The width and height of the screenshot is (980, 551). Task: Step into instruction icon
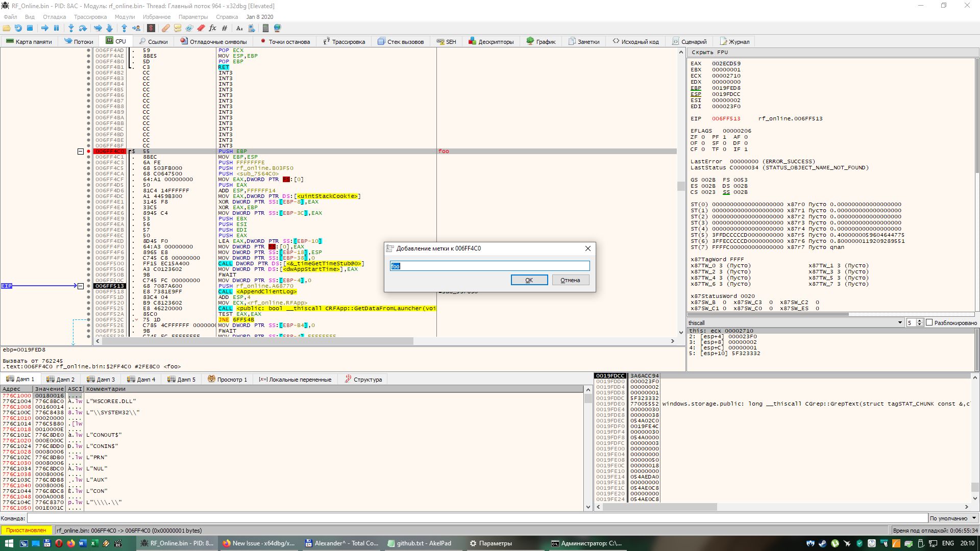pos(71,28)
